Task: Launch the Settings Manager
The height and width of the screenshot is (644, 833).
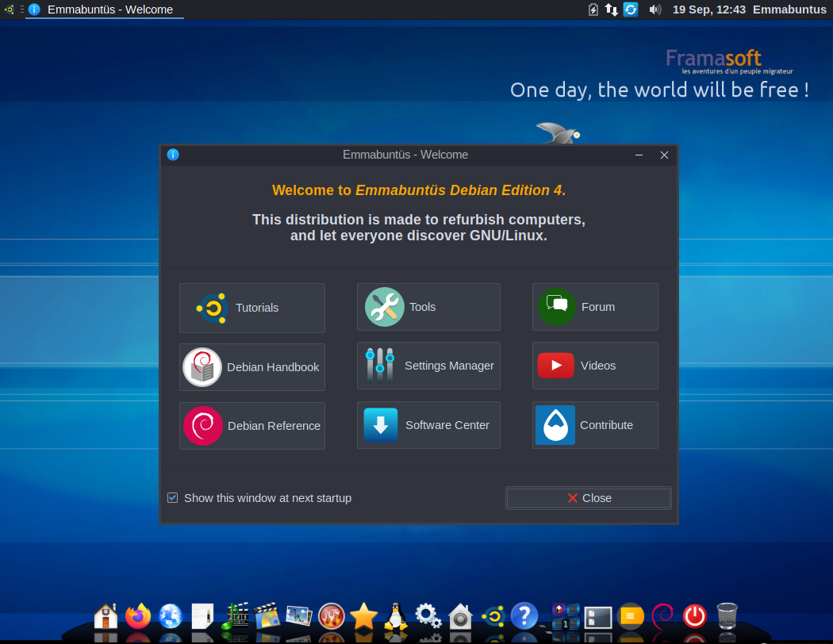Action: coord(428,366)
